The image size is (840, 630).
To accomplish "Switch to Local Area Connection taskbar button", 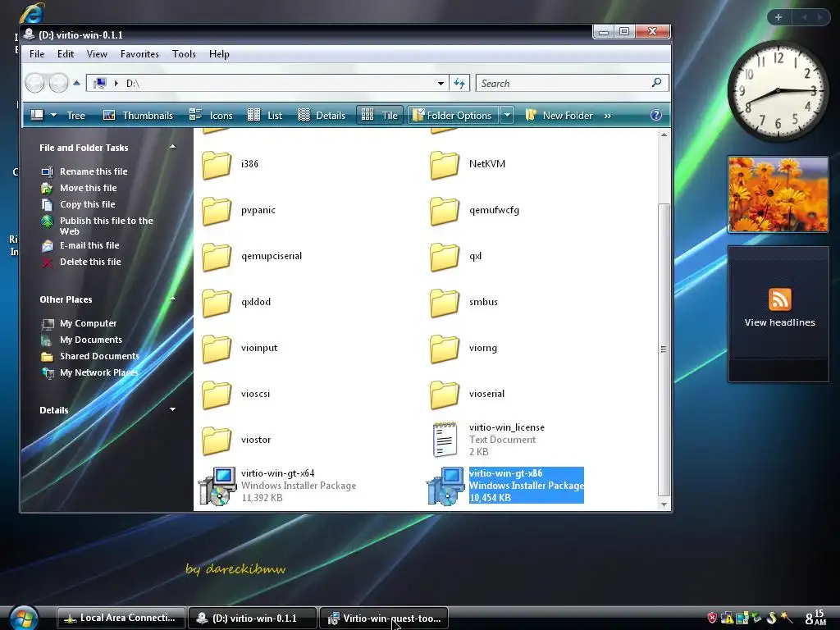I will [x=121, y=618].
